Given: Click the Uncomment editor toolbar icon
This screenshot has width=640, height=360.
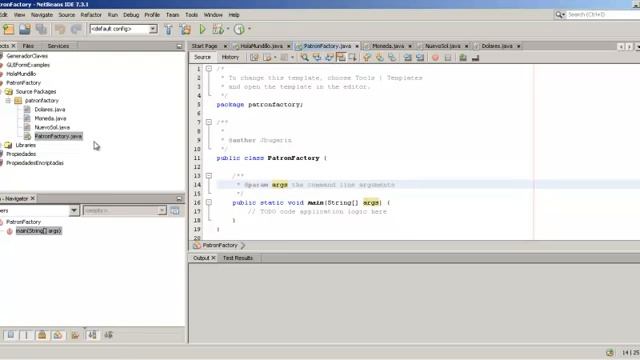Looking at the screenshot, I should [x=476, y=58].
